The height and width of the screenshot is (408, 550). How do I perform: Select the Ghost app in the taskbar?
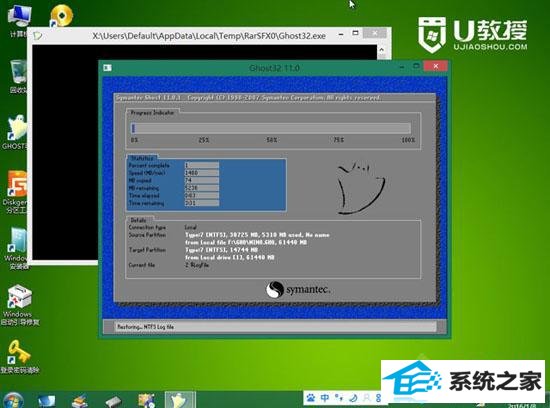pos(181,400)
